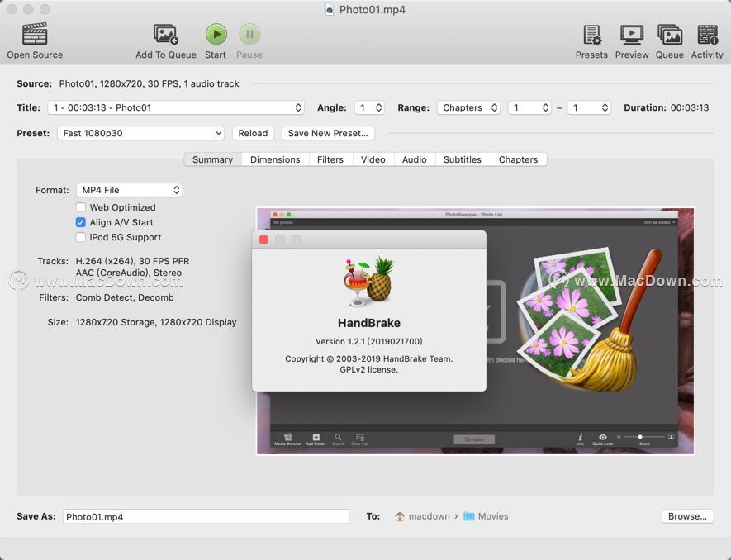Start encoding with the green play button
Image resolution: width=731 pixels, height=560 pixels.
click(216, 34)
